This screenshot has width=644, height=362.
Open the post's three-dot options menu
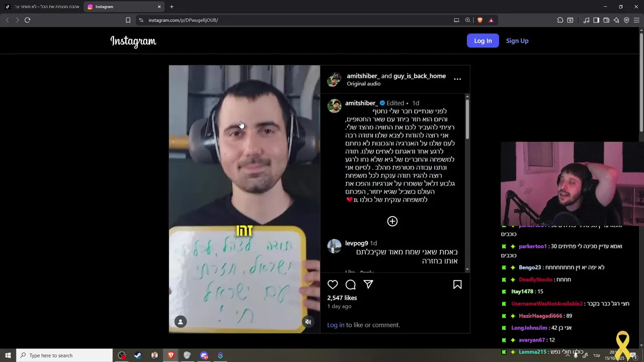(457, 79)
